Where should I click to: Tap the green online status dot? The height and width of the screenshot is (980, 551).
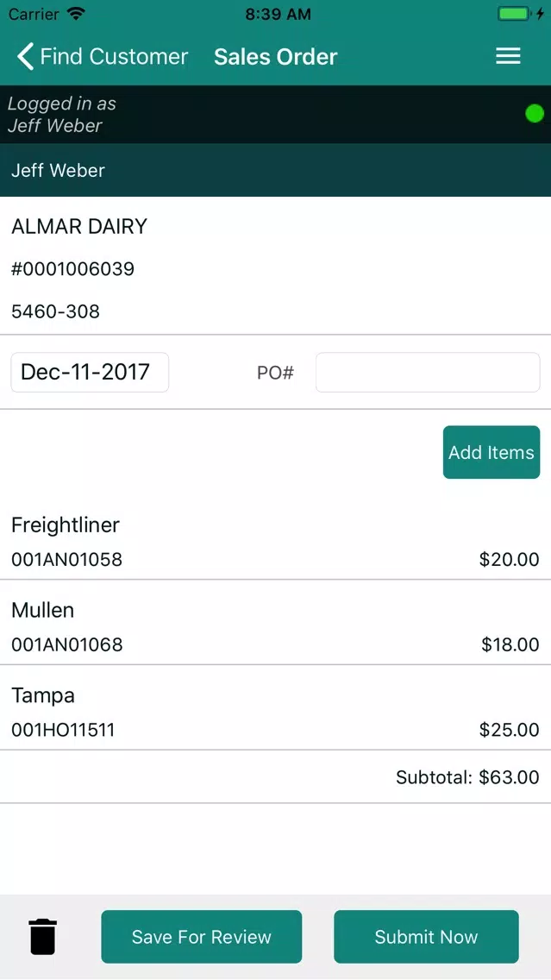tap(534, 114)
